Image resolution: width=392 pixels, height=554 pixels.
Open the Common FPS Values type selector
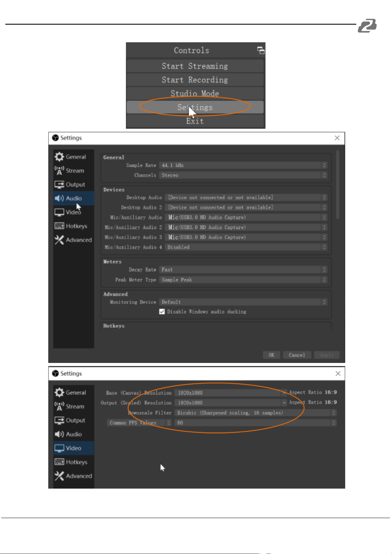coord(139,423)
